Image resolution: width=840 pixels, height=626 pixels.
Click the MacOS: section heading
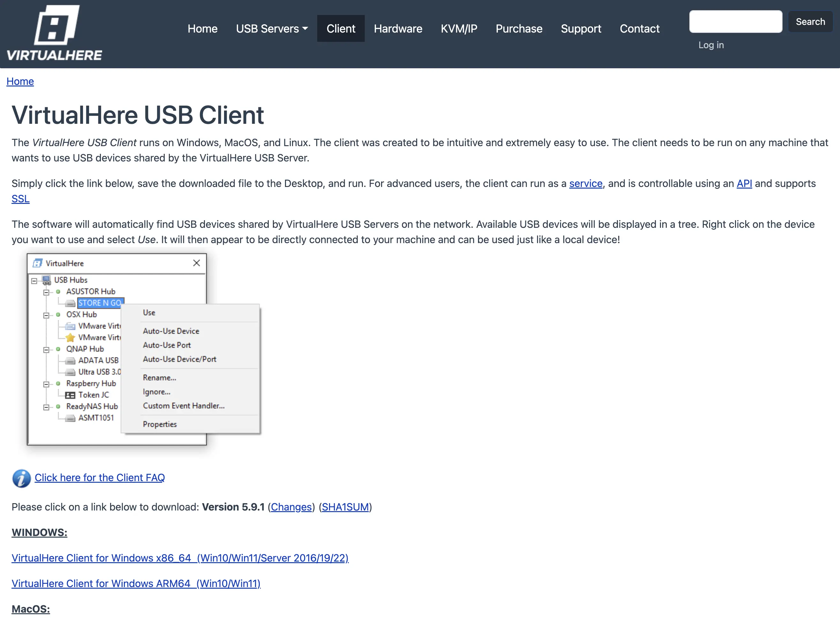click(31, 609)
